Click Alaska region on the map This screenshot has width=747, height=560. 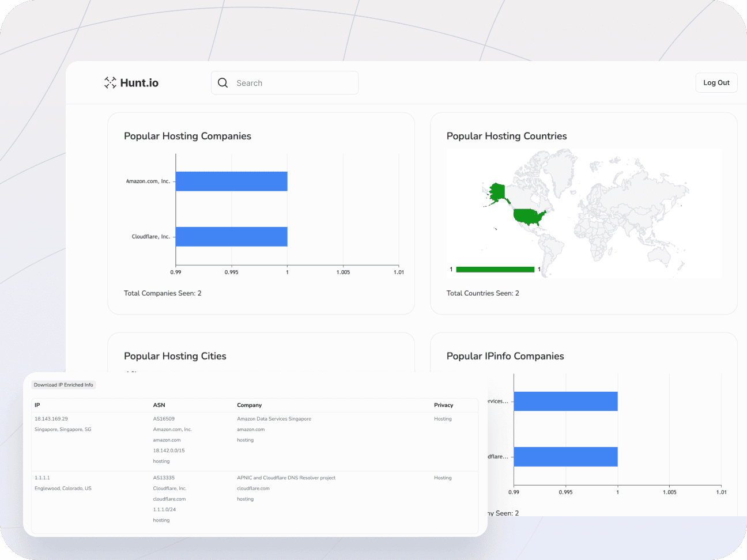[497, 194]
